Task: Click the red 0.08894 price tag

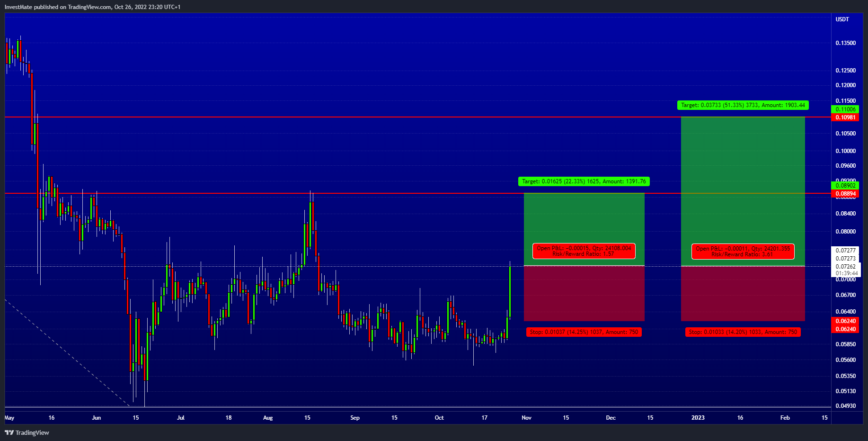Action: (845, 194)
